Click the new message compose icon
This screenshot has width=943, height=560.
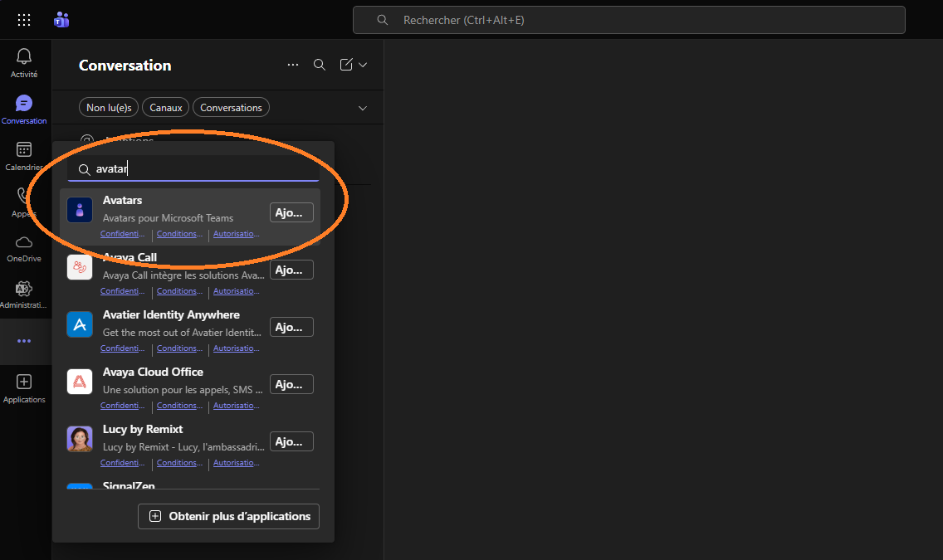point(346,65)
